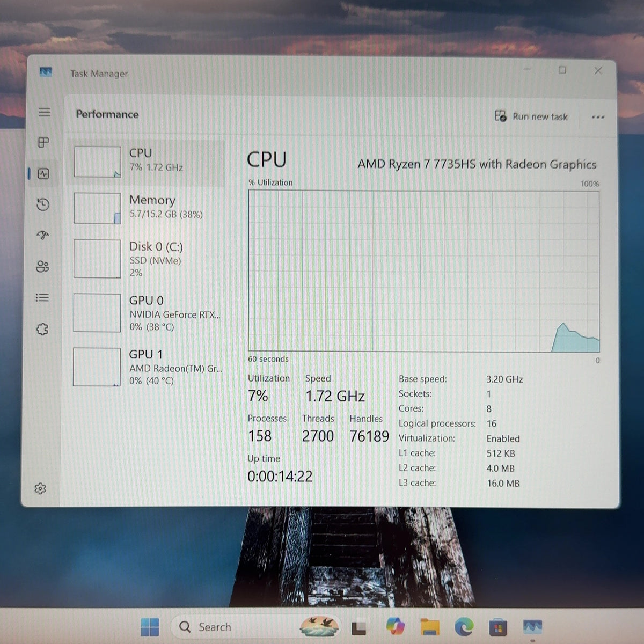Click the CPU utilization graph
The image size is (644, 644).
coord(423,272)
